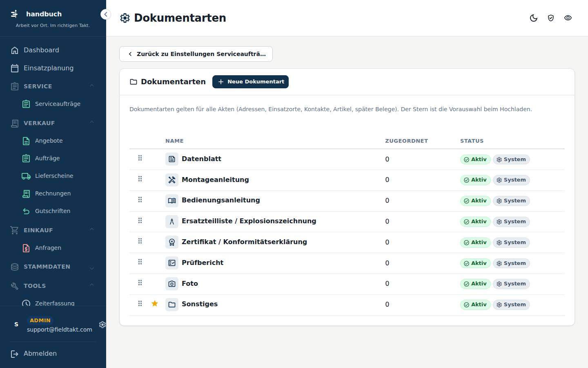Select the Zertifikat / Konformitätserklärung name
The width and height of the screenshot is (588, 368).
pyautogui.click(x=244, y=242)
